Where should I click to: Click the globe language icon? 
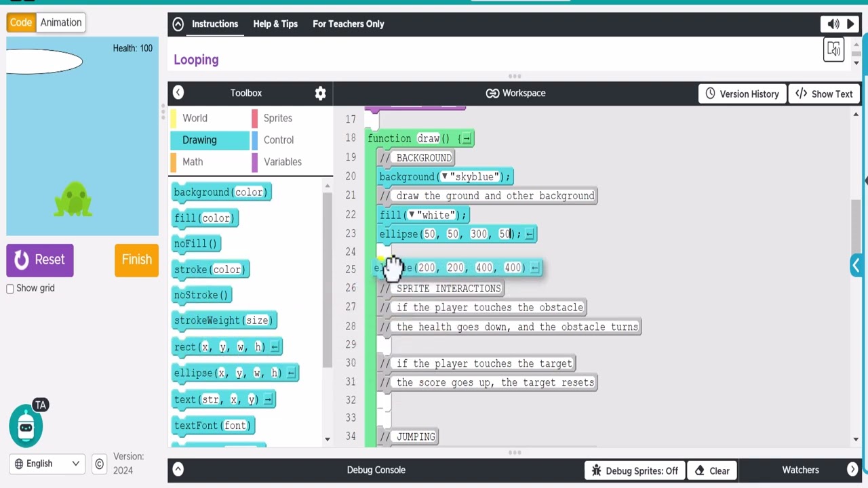coord(18,464)
